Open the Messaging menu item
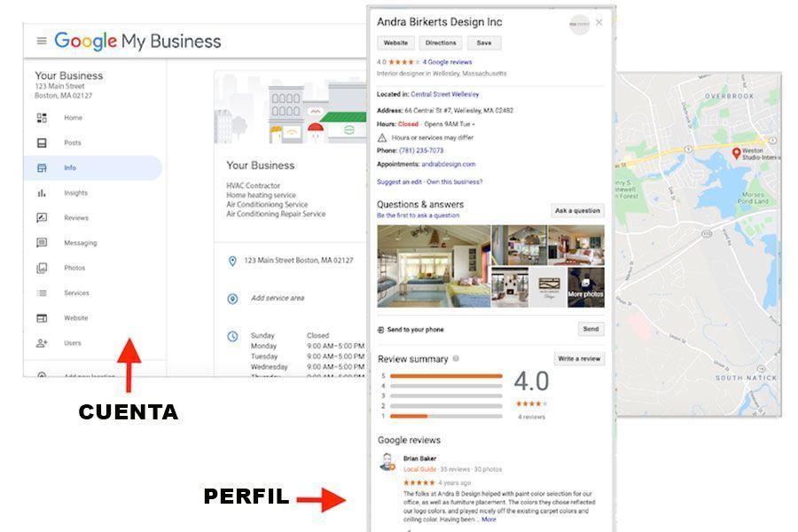The image size is (798, 532). [81, 243]
